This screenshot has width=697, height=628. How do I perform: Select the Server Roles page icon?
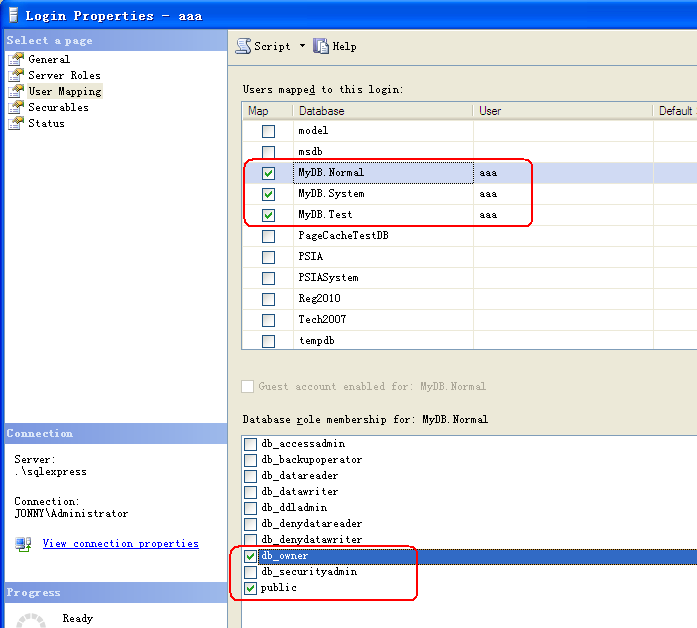coord(15,75)
